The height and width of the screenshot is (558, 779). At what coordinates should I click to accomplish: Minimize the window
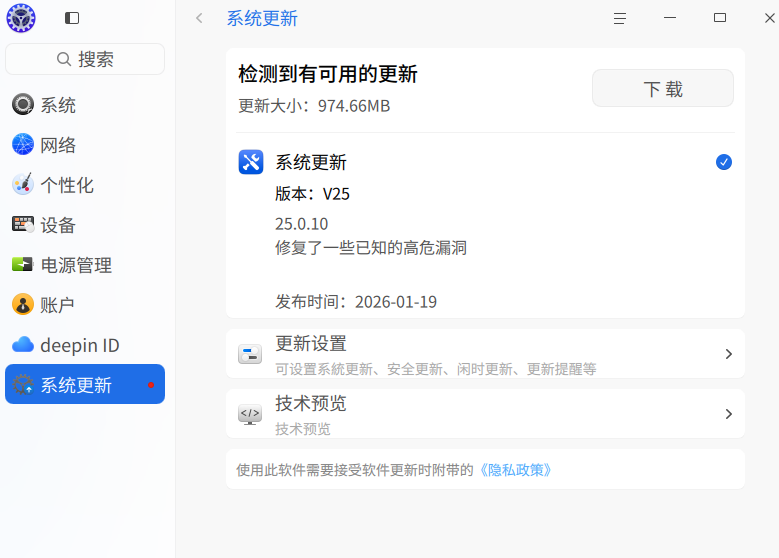click(670, 18)
